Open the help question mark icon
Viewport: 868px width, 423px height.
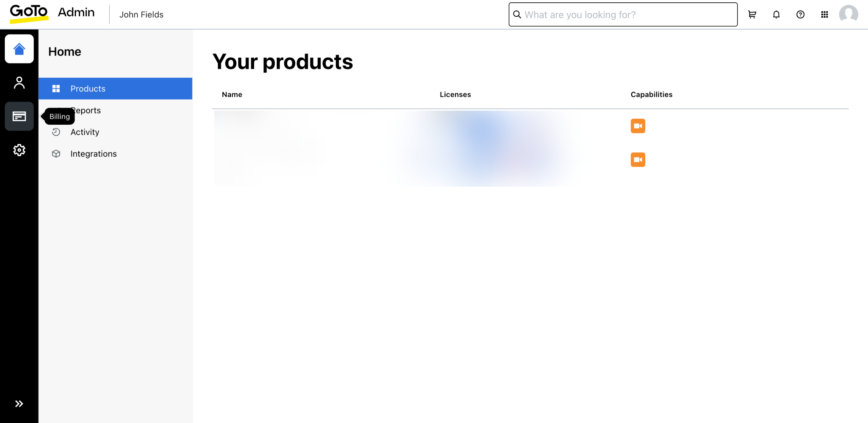[800, 15]
